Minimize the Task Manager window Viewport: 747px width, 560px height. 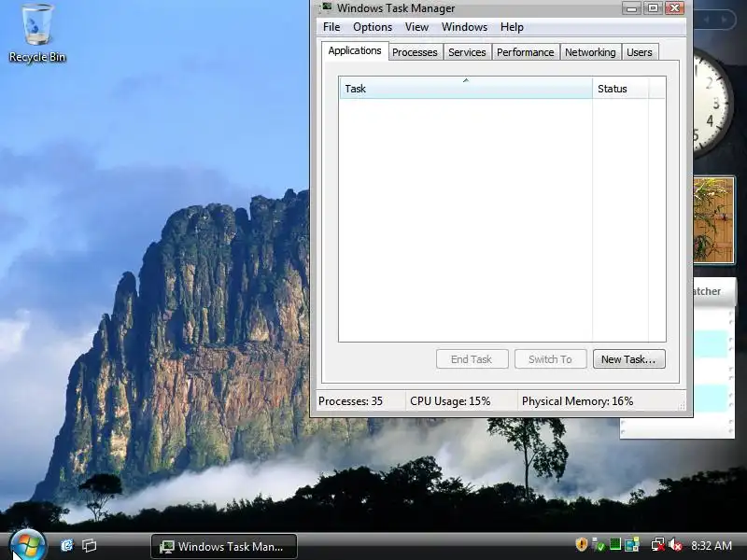(x=632, y=8)
